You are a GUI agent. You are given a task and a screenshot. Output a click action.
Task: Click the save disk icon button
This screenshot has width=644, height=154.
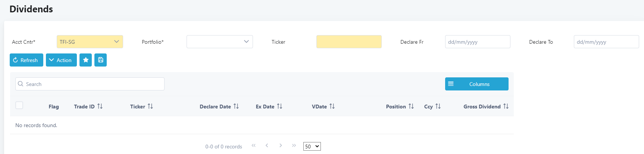(x=101, y=60)
